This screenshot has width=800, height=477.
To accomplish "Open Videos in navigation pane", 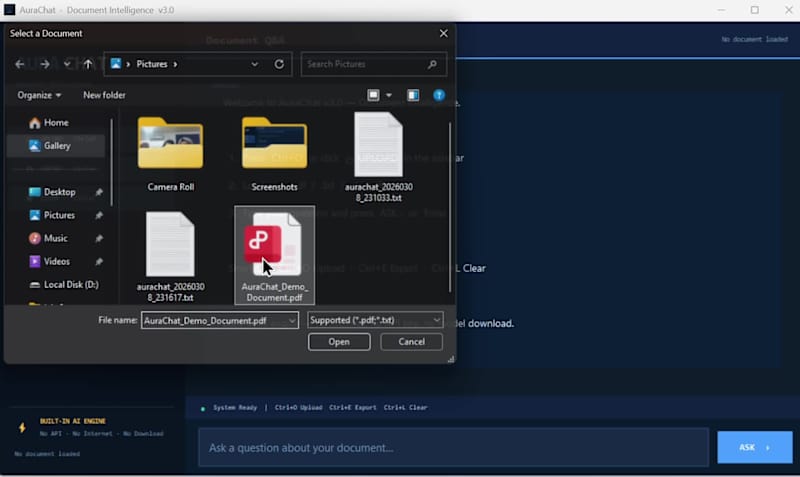I will (57, 262).
